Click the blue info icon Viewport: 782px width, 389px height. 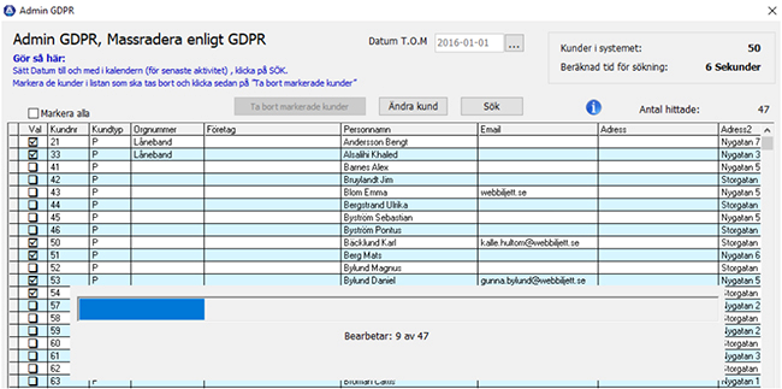pyautogui.click(x=593, y=107)
